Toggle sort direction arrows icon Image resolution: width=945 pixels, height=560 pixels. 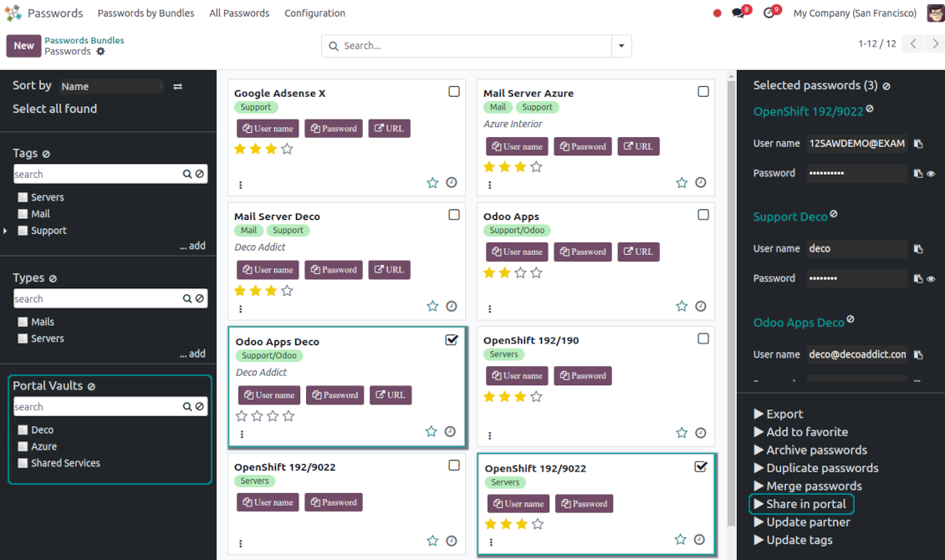click(177, 86)
